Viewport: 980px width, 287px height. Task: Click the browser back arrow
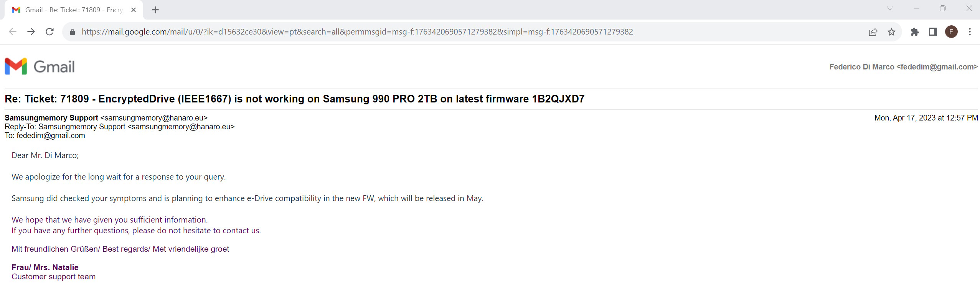(13, 32)
